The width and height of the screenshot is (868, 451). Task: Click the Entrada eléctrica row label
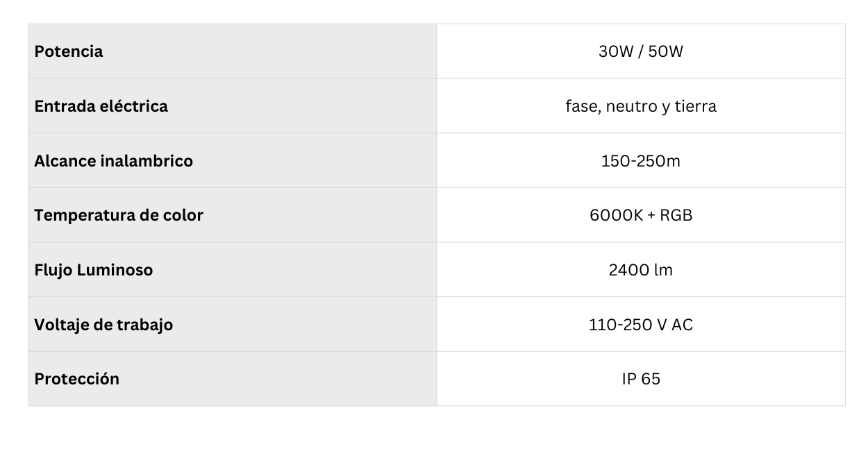101,106
